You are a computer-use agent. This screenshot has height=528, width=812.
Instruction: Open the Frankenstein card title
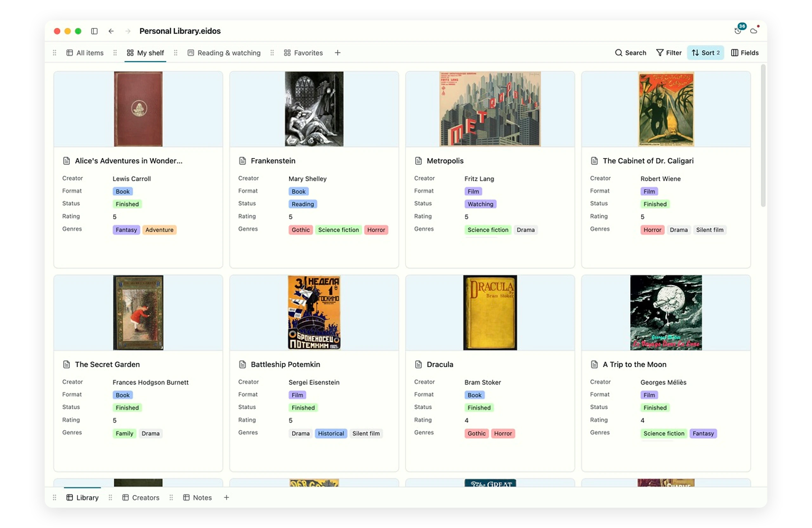coord(273,161)
